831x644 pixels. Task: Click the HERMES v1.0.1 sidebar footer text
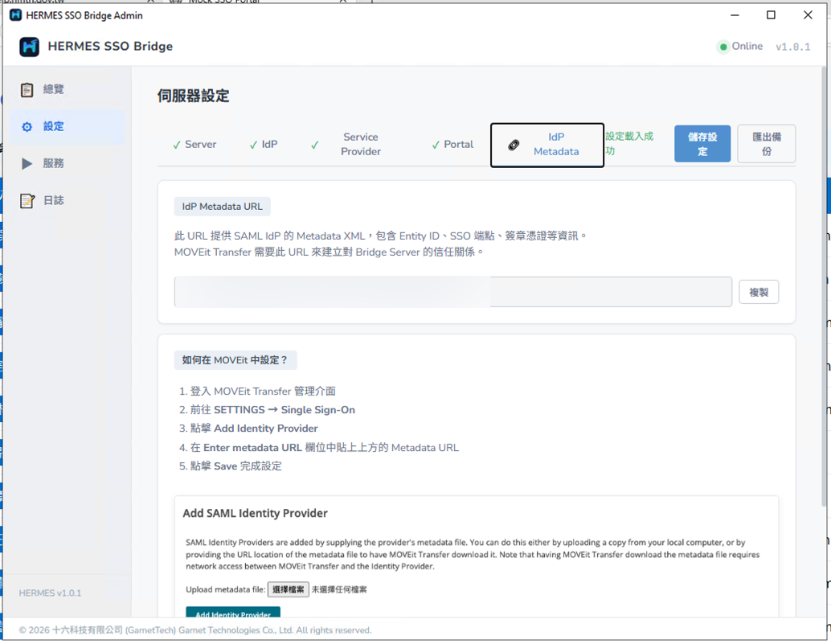(x=51, y=593)
